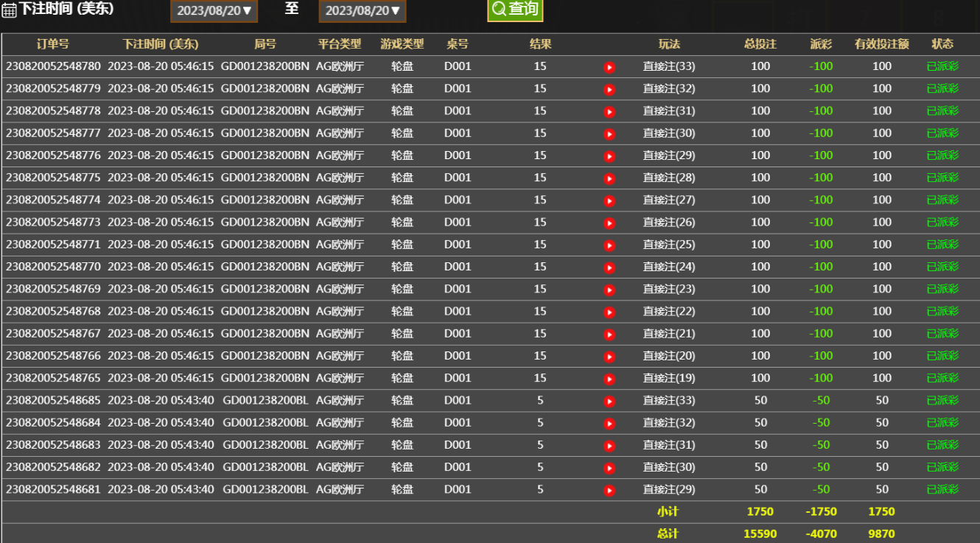Play video replay for order 230820052548683
980x543 pixels.
pos(609,446)
